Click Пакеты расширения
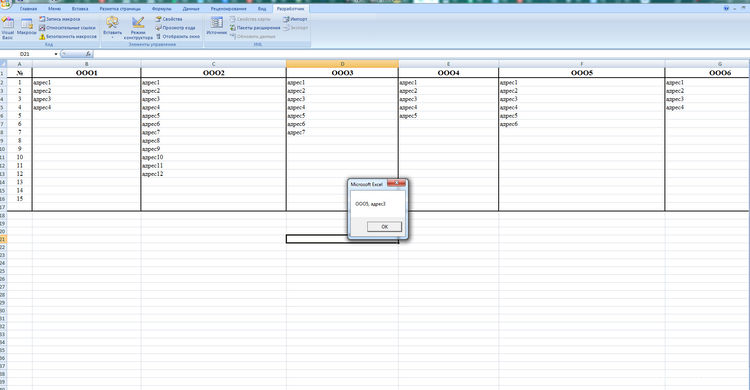The width and height of the screenshot is (750, 390). (x=255, y=28)
